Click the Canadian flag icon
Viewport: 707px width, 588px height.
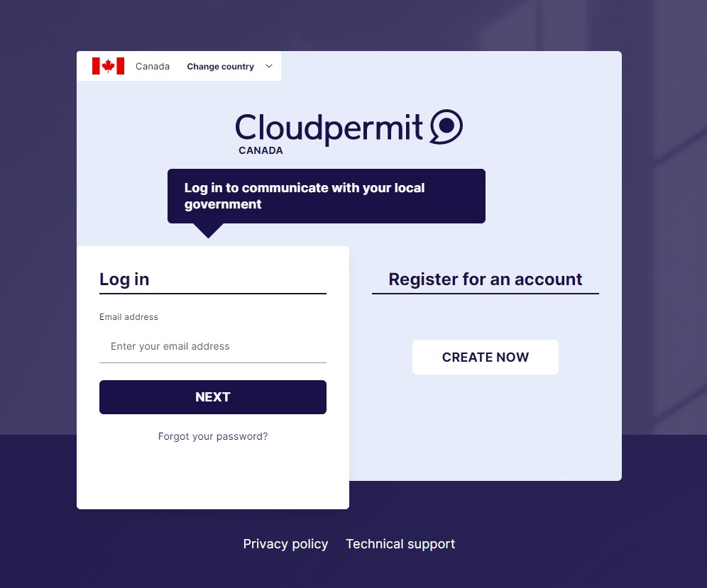(x=108, y=66)
